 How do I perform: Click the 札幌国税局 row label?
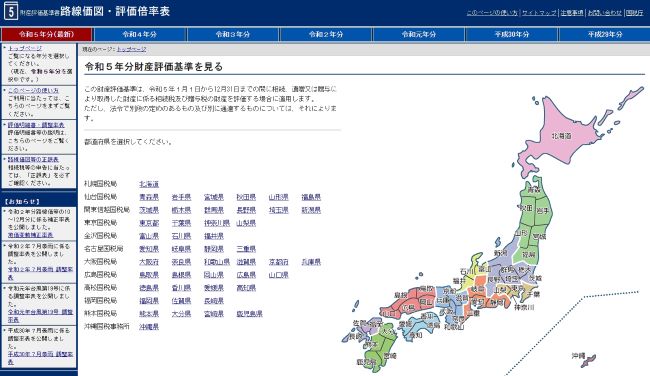tap(101, 183)
